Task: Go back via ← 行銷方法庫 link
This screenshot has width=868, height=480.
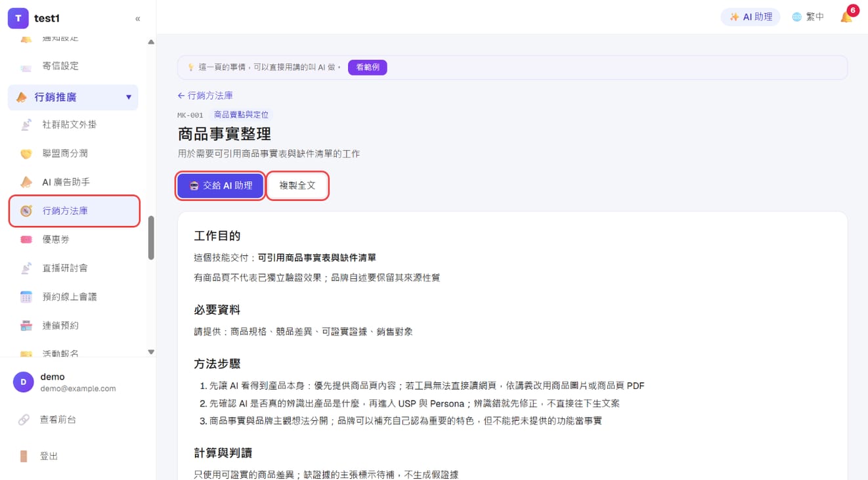Action: pyautogui.click(x=205, y=95)
